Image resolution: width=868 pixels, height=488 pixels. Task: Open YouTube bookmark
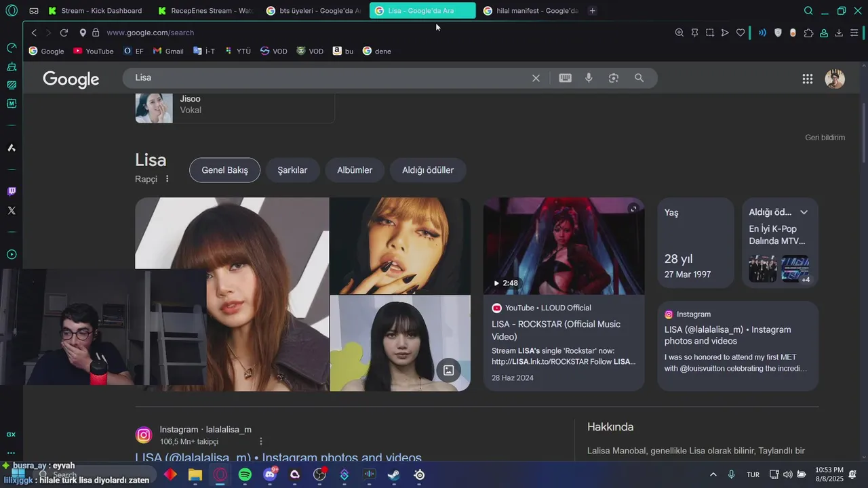(x=94, y=51)
